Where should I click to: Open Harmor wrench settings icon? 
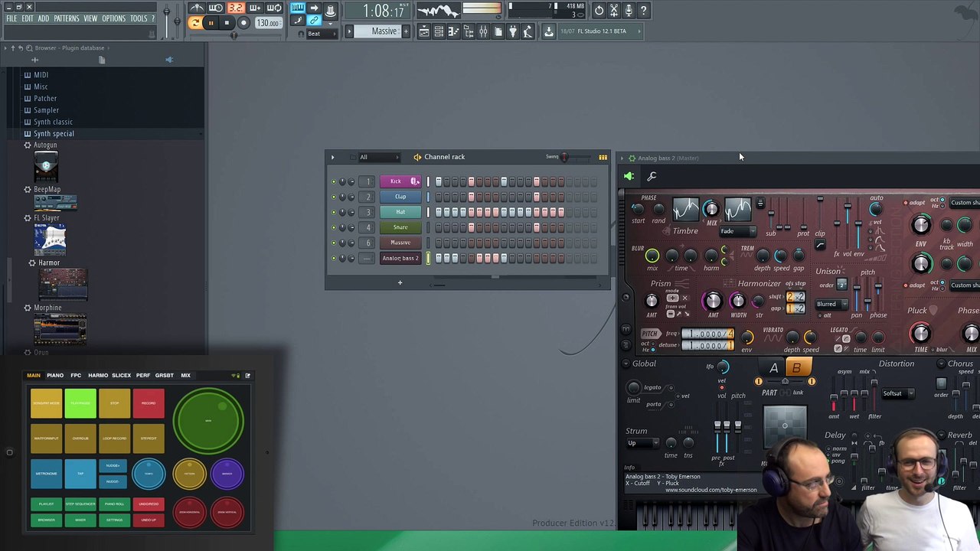(x=652, y=177)
